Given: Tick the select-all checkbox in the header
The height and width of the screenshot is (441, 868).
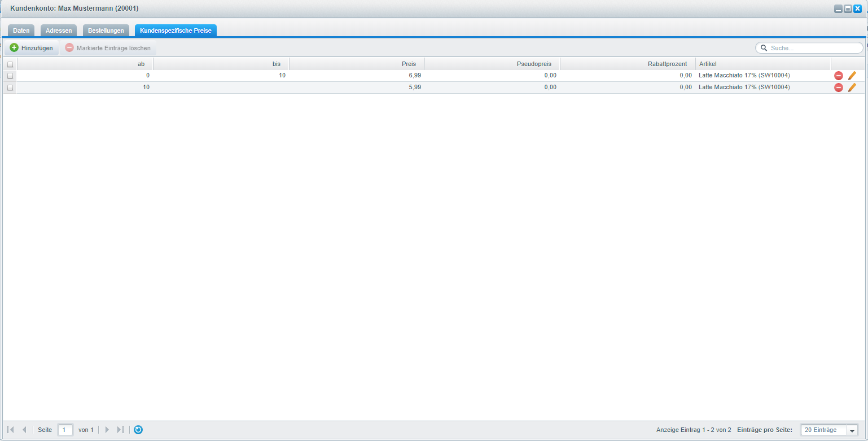Looking at the screenshot, I should point(10,64).
